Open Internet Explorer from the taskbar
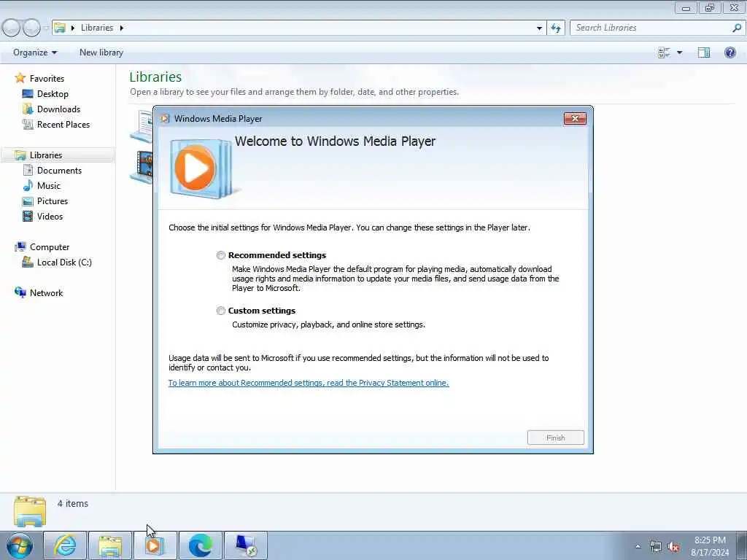Screen dimensions: 747x560 (65, 545)
